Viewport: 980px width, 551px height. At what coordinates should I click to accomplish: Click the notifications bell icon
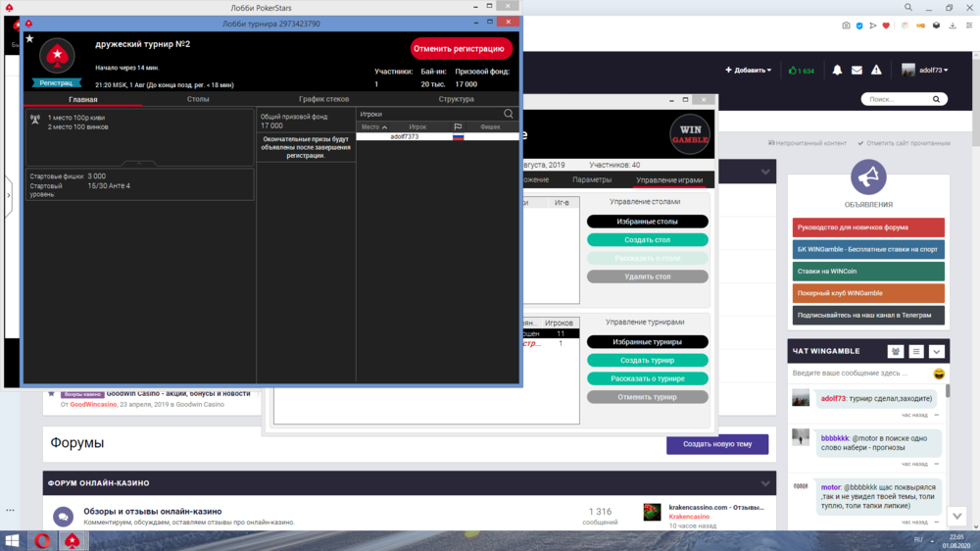[x=837, y=71]
